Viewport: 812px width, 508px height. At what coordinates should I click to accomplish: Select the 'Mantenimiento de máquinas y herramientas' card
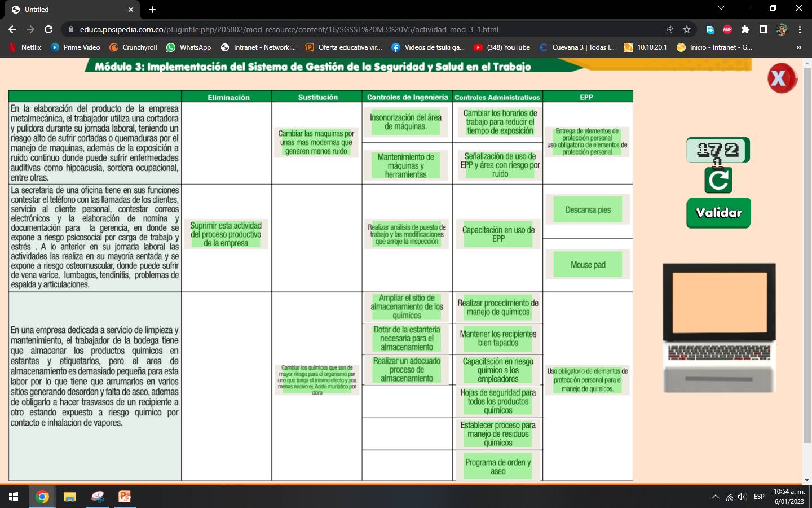coord(406,166)
